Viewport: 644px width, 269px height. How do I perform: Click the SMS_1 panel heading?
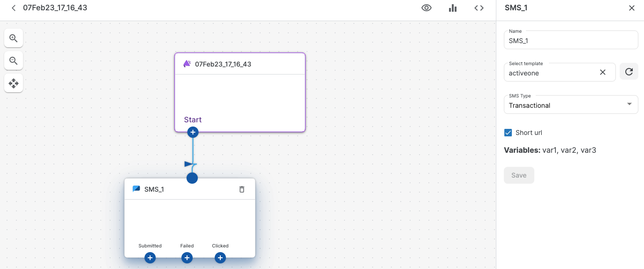[516, 8]
